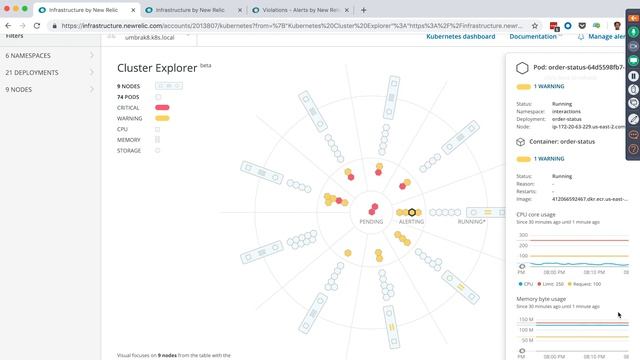Select the highlighted black-outlined alerting pod
The width and height of the screenshot is (640, 360).
point(412,212)
